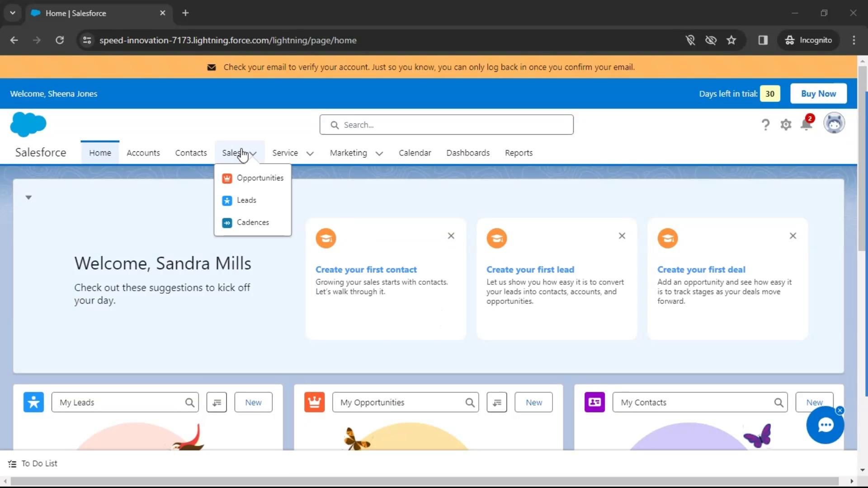Click the search icon in My Leads field
Screen dimensions: 868x488
point(190,403)
